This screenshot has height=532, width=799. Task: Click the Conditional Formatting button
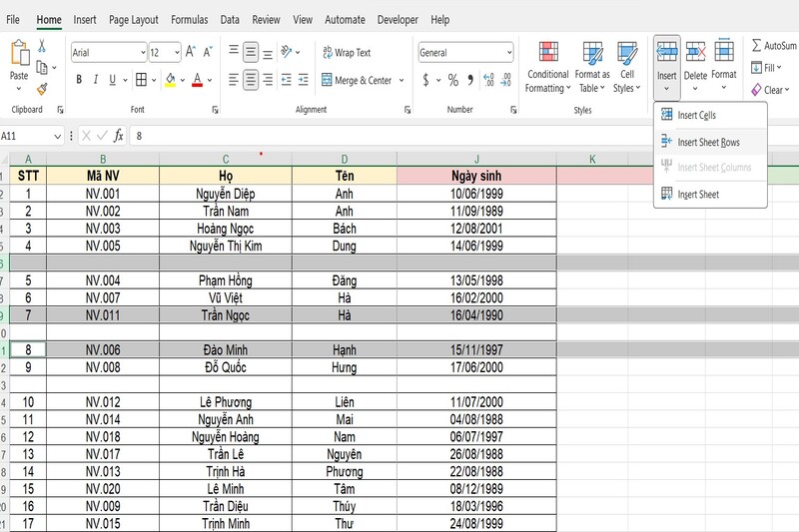[547, 68]
